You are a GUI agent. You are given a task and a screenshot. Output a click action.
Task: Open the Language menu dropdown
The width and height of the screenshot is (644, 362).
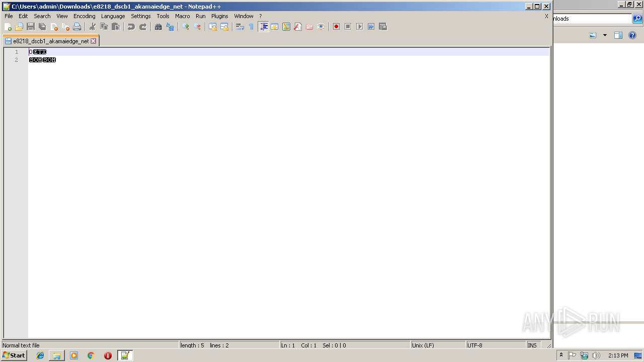[x=113, y=16]
